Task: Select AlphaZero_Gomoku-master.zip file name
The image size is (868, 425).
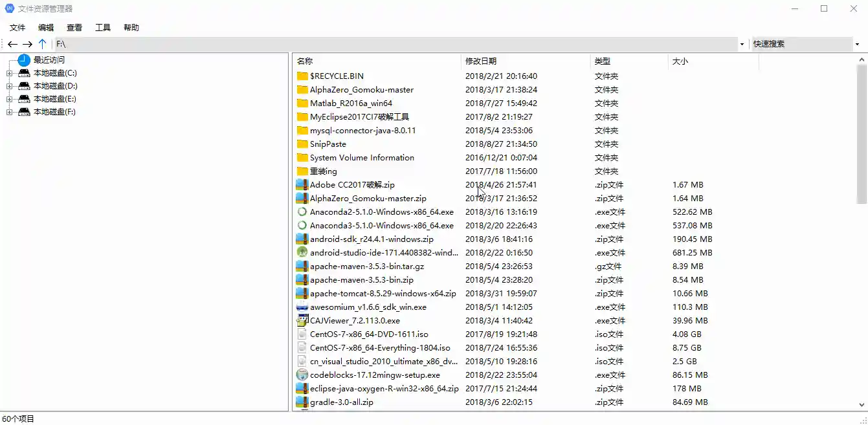Action: point(368,199)
